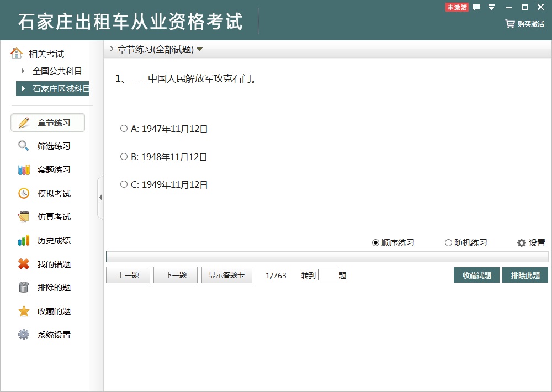Click the gear icon next to 设置
Viewport: 552px width, 392px height.
pyautogui.click(x=522, y=243)
